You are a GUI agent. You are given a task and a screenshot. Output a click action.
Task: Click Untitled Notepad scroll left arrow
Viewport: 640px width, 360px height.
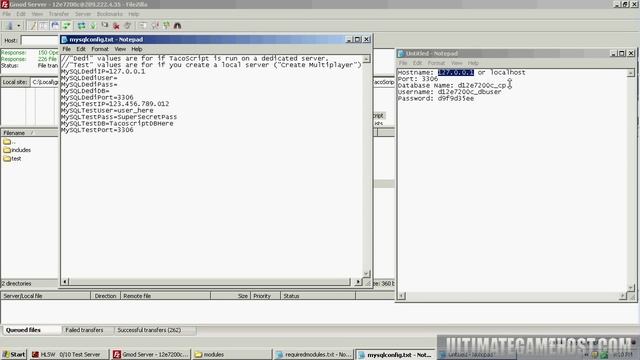[x=402, y=296]
